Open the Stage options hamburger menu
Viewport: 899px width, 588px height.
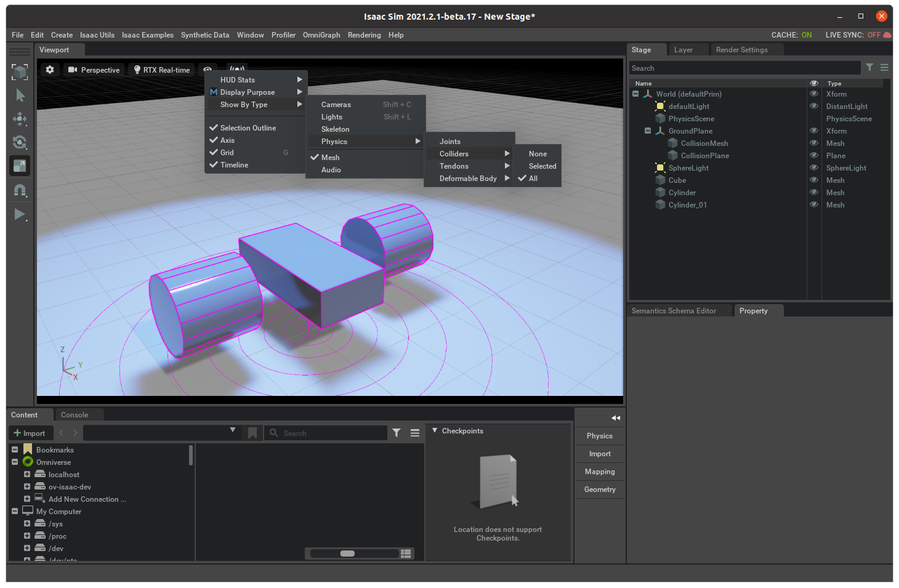coord(884,68)
